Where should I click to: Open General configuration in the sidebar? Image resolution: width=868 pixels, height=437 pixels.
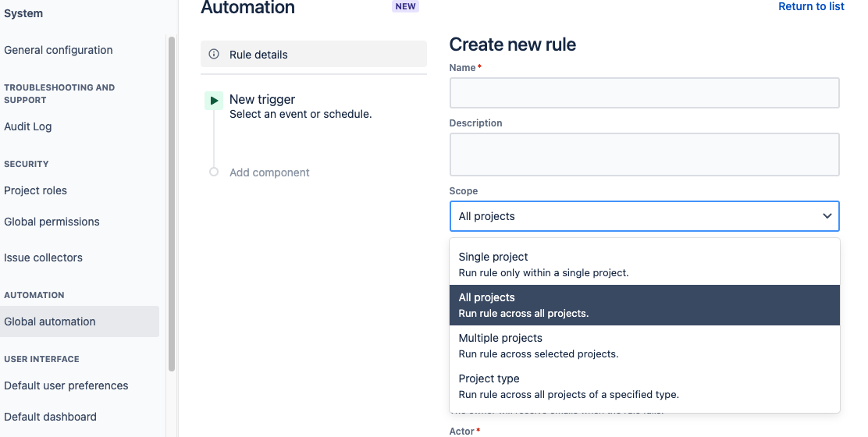pos(59,50)
